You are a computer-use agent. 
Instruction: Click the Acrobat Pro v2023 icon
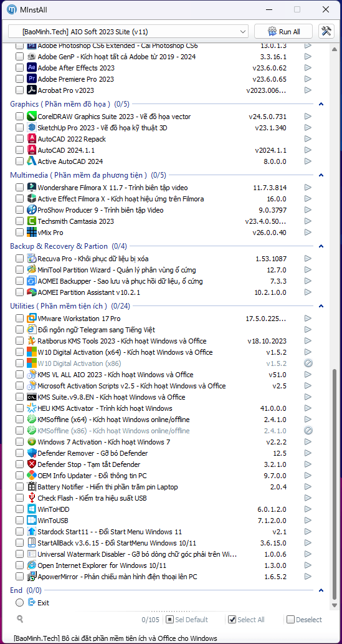pos(32,90)
